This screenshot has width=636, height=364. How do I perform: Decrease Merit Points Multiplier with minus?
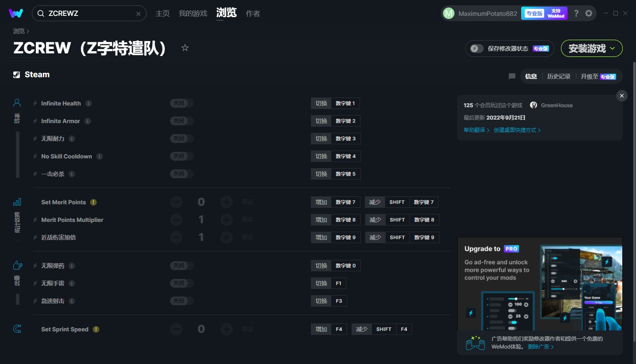pyautogui.click(x=176, y=220)
